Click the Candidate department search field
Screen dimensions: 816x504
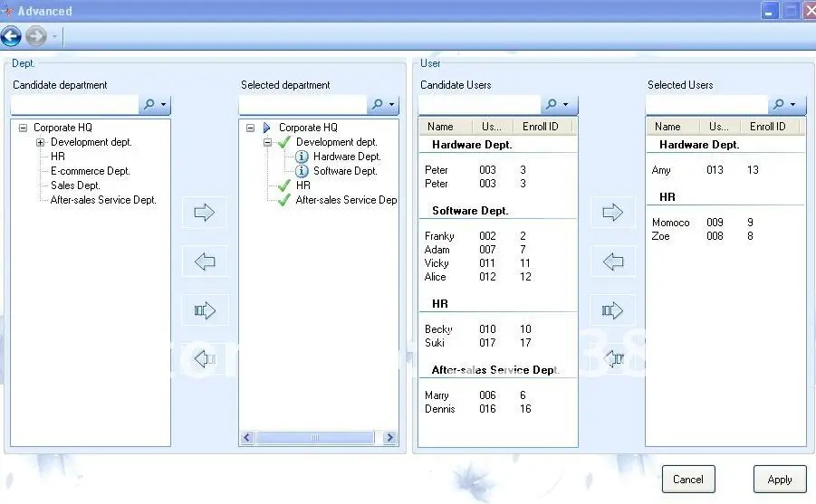(75, 105)
